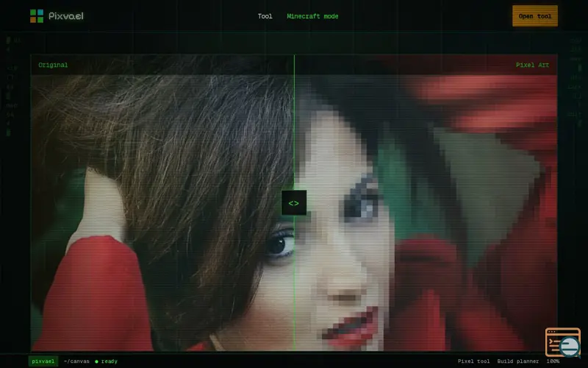This screenshot has height=368, width=588.
Task: Click the Pixvael logo icon
Action: click(x=37, y=16)
